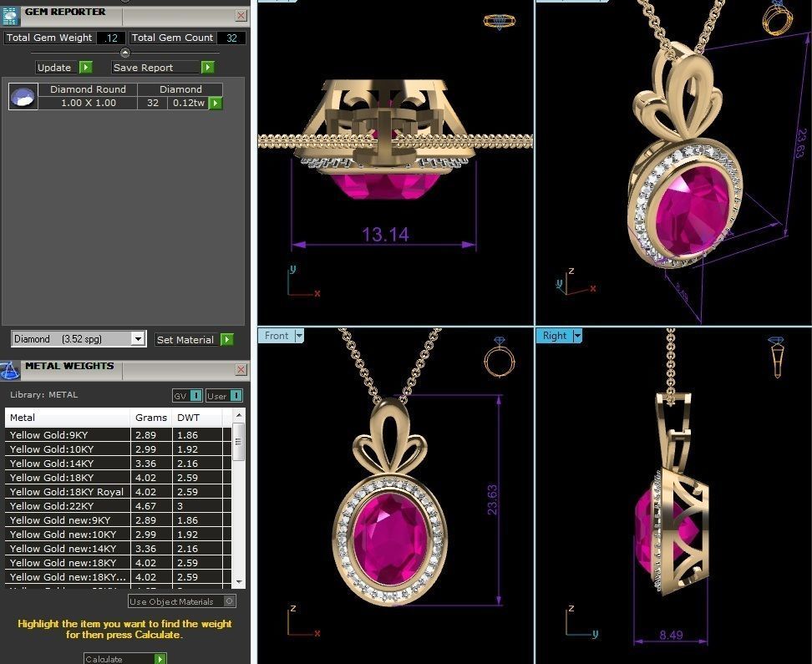Select the Yellow Gold new:14KY row
This screenshot has height=664, width=812.
coord(118,549)
